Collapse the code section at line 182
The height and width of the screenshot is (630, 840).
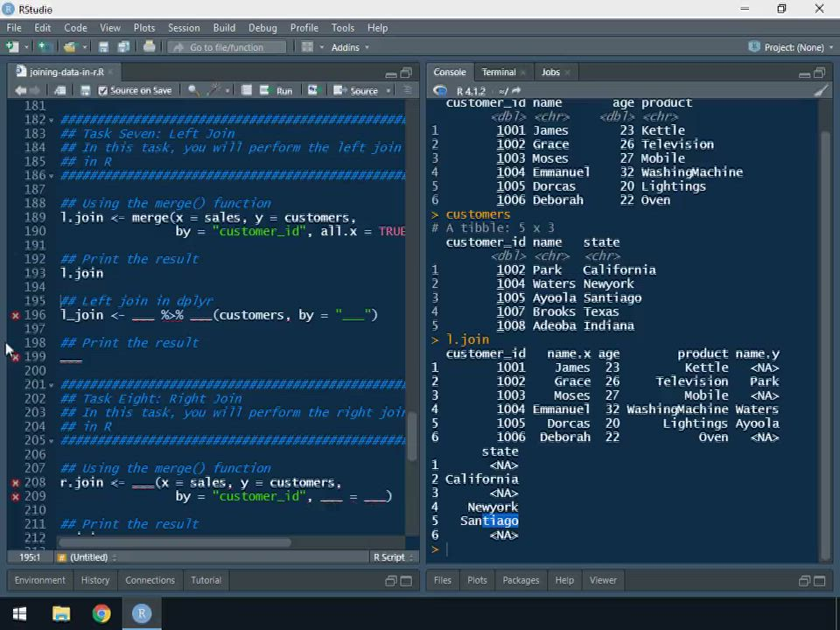[52, 120]
